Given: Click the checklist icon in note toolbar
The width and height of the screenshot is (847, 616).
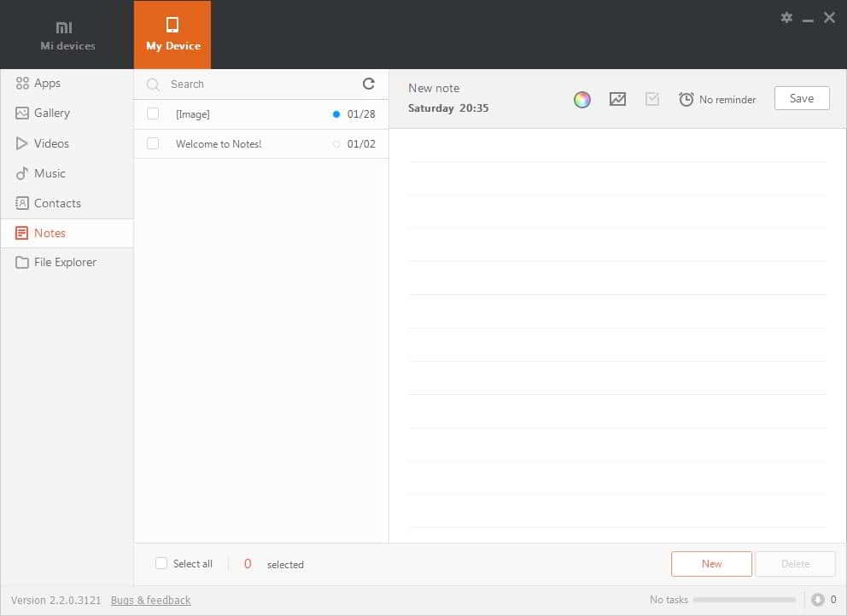Looking at the screenshot, I should (x=652, y=99).
